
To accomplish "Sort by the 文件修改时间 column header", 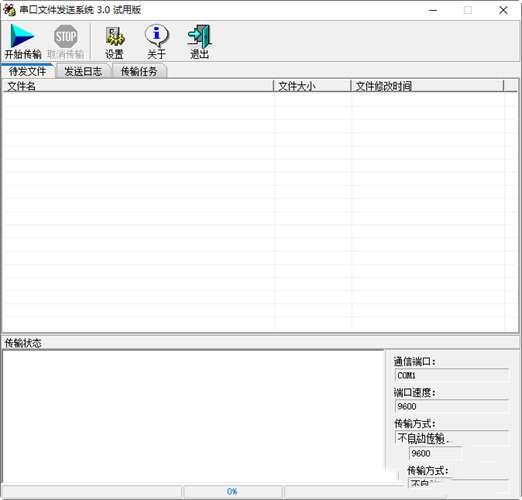I will [x=427, y=86].
